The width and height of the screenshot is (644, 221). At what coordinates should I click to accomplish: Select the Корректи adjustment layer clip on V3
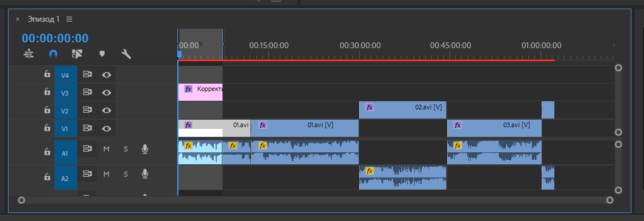click(200, 92)
